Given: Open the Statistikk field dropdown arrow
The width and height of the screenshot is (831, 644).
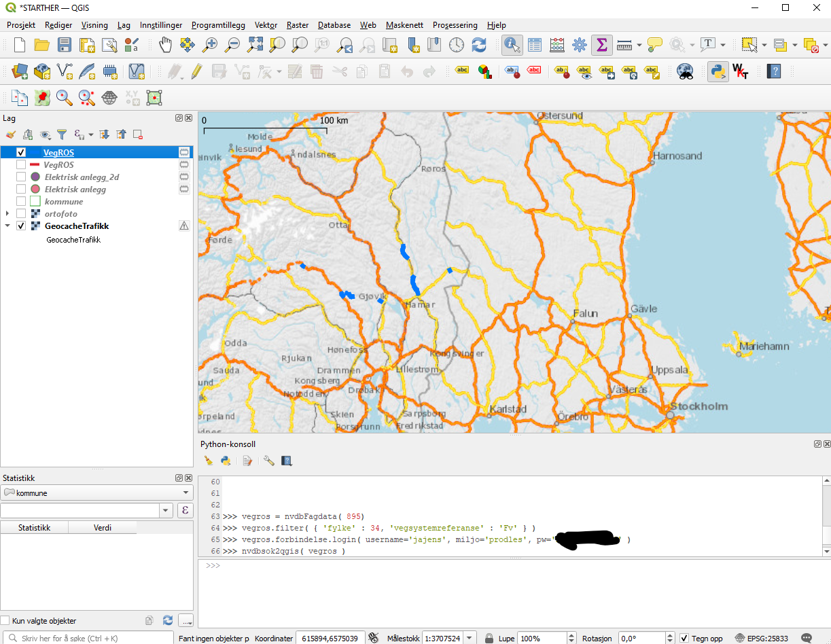Looking at the screenshot, I should pos(166,511).
